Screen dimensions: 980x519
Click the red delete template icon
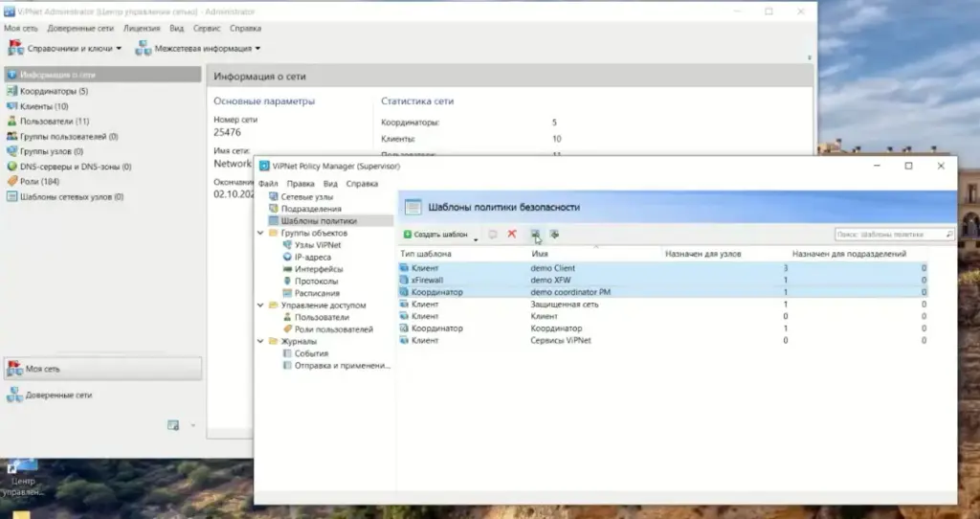[512, 235]
